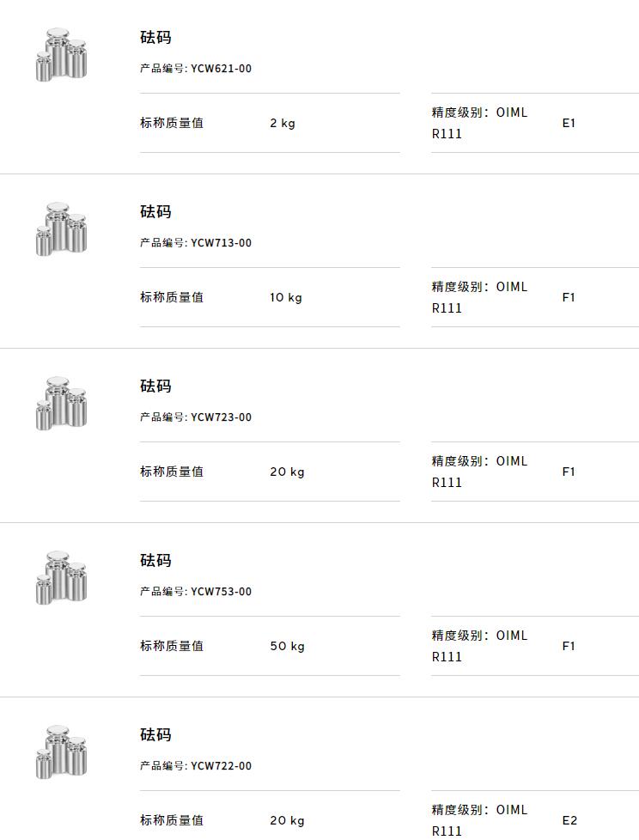This screenshot has height=840, width=639.
Task: Open the YCW723-00 weight product image
Action: pyautogui.click(x=61, y=404)
